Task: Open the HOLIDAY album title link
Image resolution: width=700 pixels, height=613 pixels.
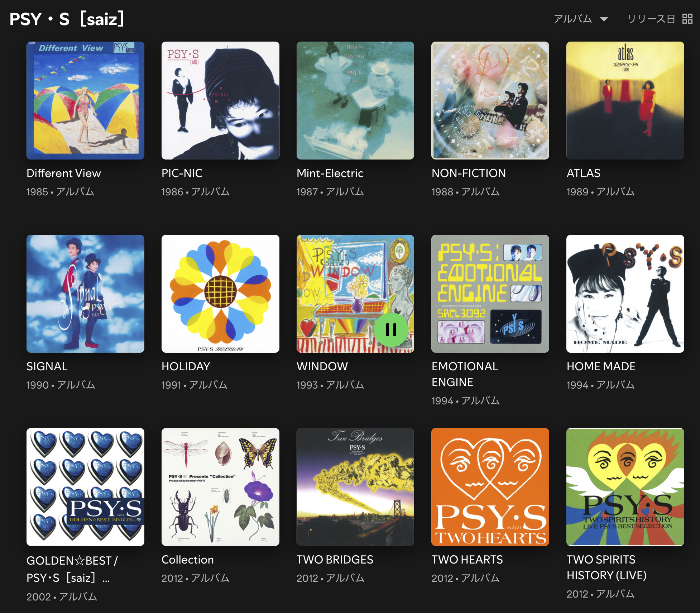Action: pos(186,366)
